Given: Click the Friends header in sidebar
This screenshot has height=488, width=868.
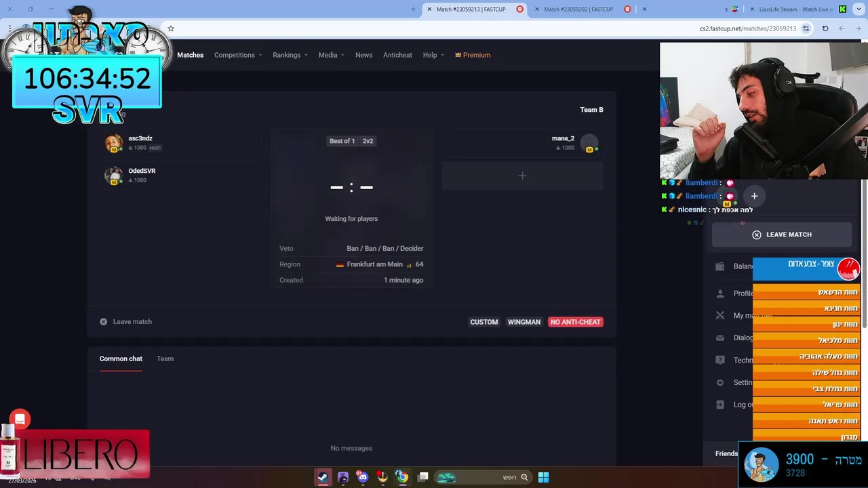Looking at the screenshot, I should click(726, 453).
